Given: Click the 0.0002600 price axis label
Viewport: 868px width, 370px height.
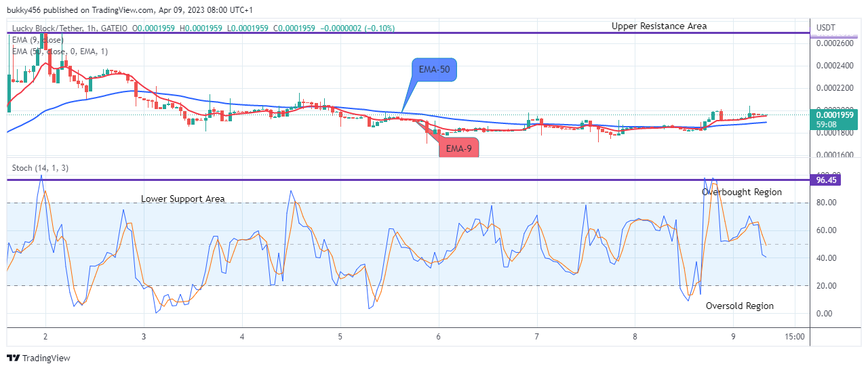Looking at the screenshot, I should pos(835,43).
